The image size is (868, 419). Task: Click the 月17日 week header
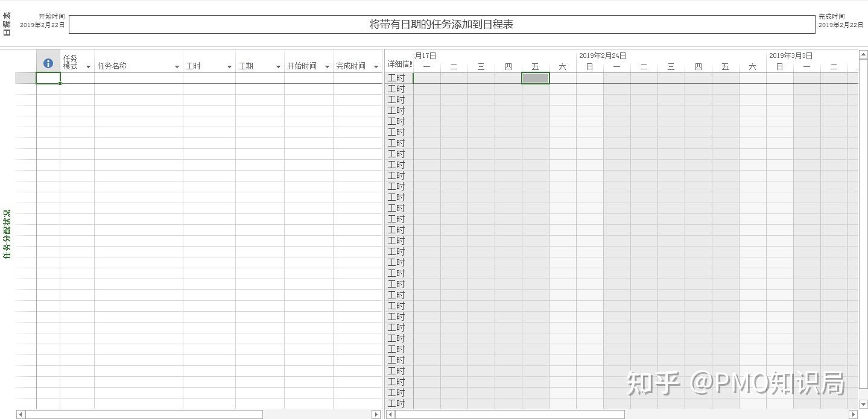(425, 55)
